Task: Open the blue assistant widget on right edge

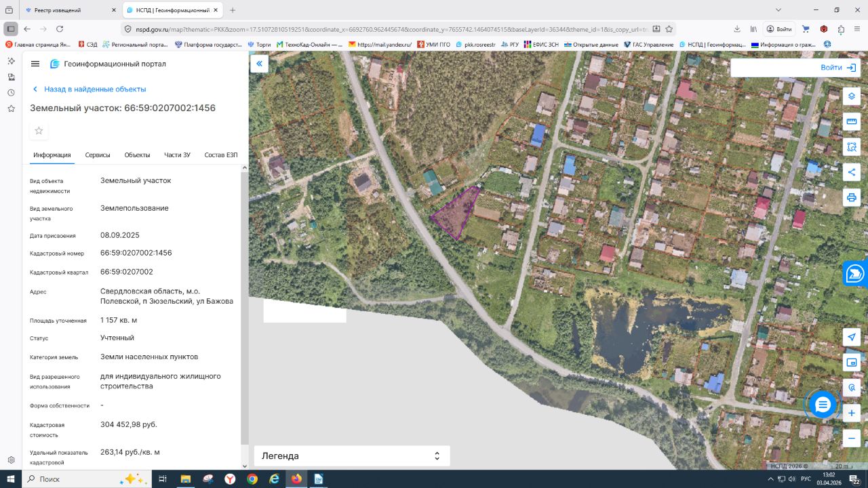Action: 855,273
